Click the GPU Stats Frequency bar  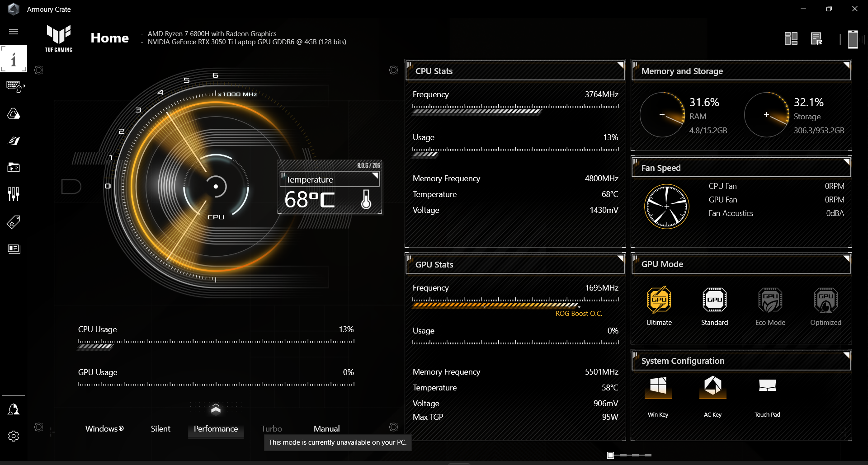point(516,303)
